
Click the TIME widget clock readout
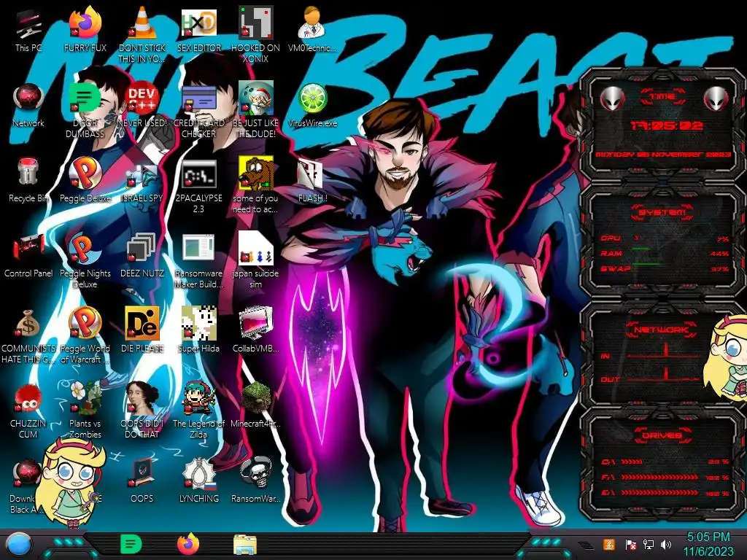tap(665, 125)
